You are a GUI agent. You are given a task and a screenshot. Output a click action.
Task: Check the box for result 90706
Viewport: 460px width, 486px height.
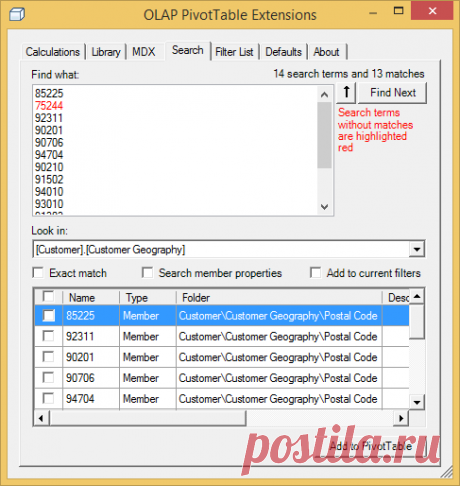coord(48,378)
